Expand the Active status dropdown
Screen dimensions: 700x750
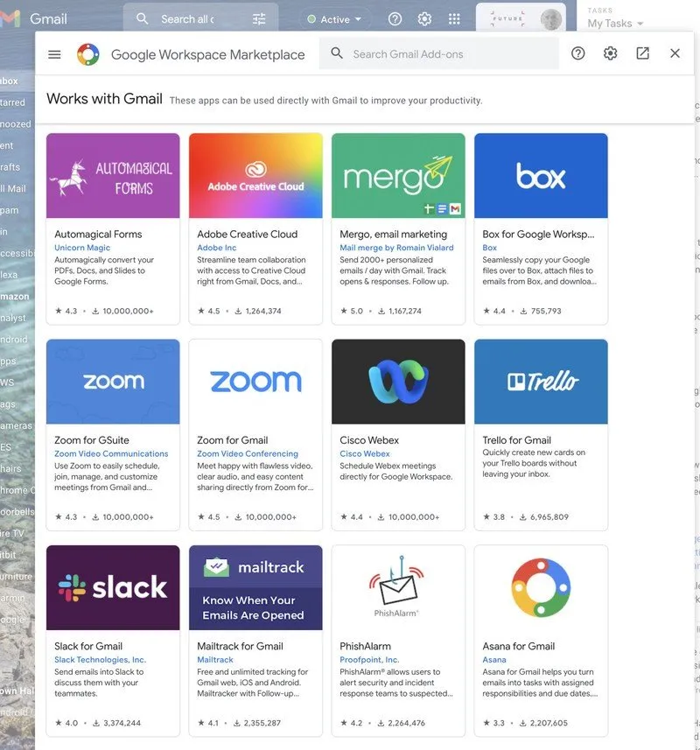click(334, 18)
